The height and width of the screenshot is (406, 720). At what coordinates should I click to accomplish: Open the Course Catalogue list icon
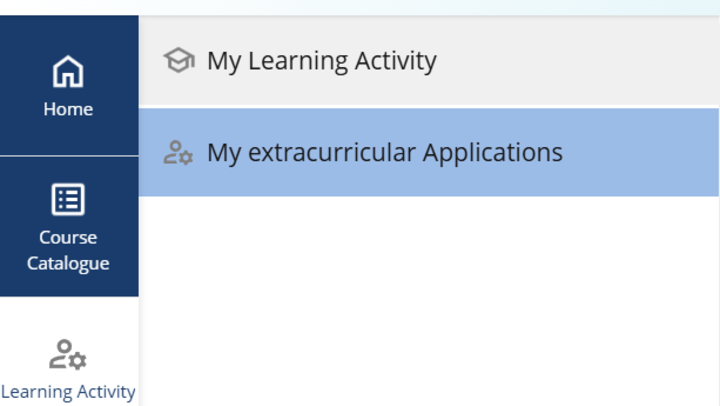pyautogui.click(x=68, y=199)
